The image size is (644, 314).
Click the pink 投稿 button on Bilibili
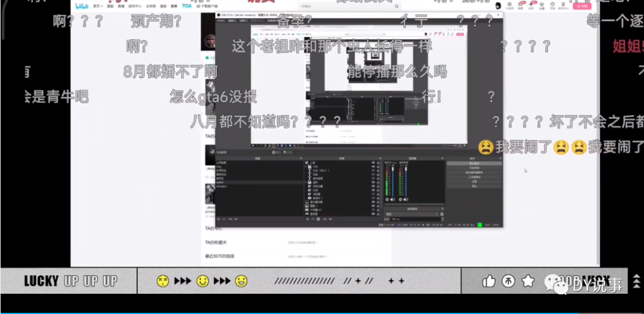(x=582, y=6)
